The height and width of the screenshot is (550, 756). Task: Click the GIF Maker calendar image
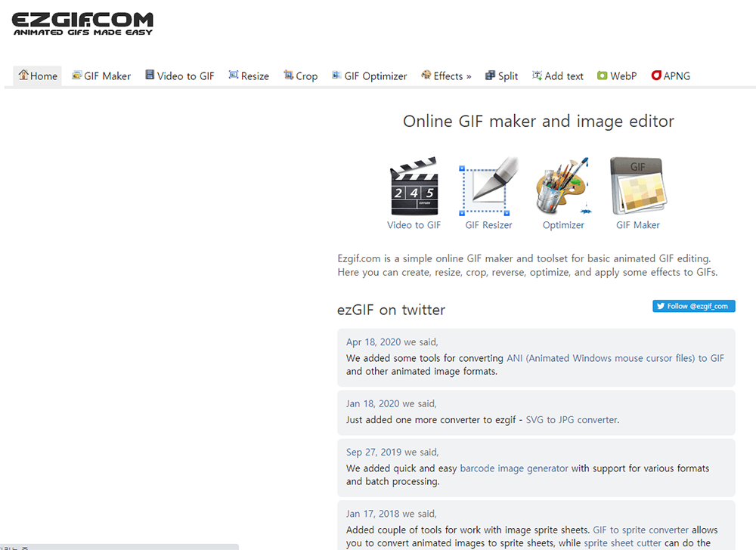tap(638, 186)
